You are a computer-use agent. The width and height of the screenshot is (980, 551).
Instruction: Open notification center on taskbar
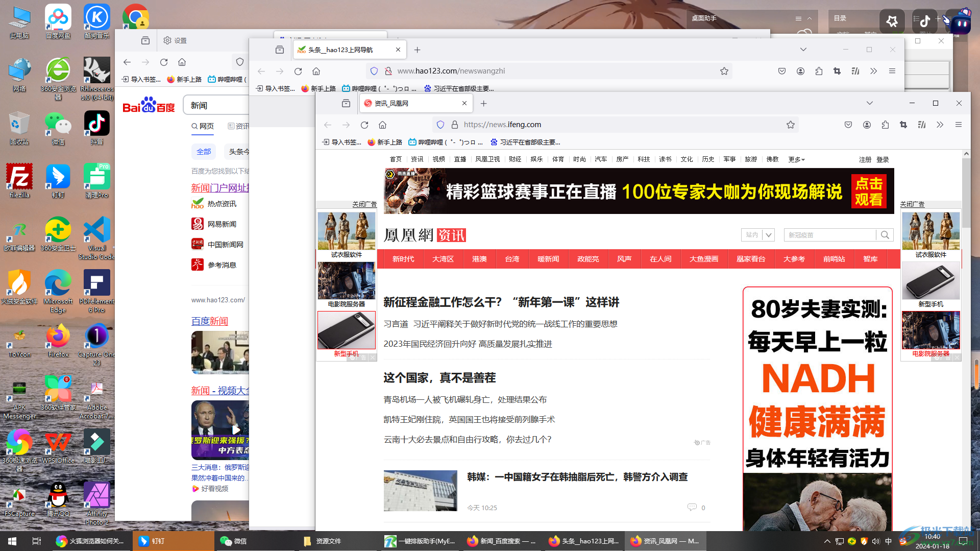[963, 541]
